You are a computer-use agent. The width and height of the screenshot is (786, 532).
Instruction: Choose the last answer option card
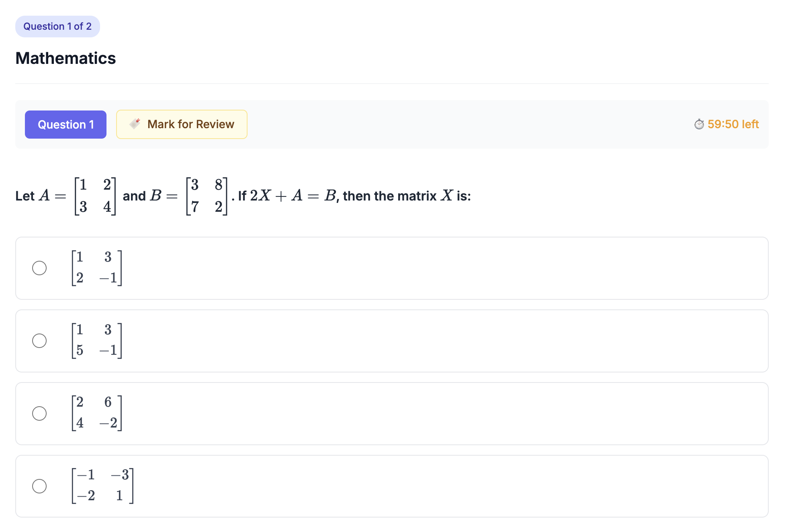391,486
